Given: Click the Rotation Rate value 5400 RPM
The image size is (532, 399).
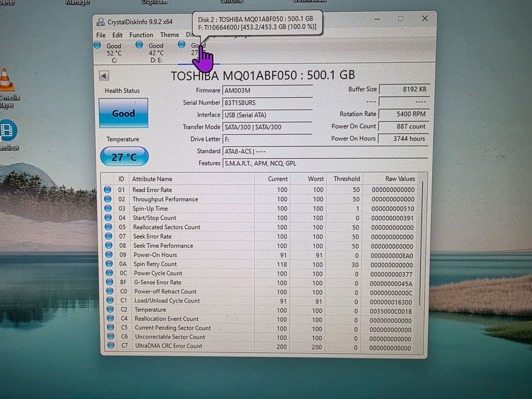Looking at the screenshot, I should (404, 114).
